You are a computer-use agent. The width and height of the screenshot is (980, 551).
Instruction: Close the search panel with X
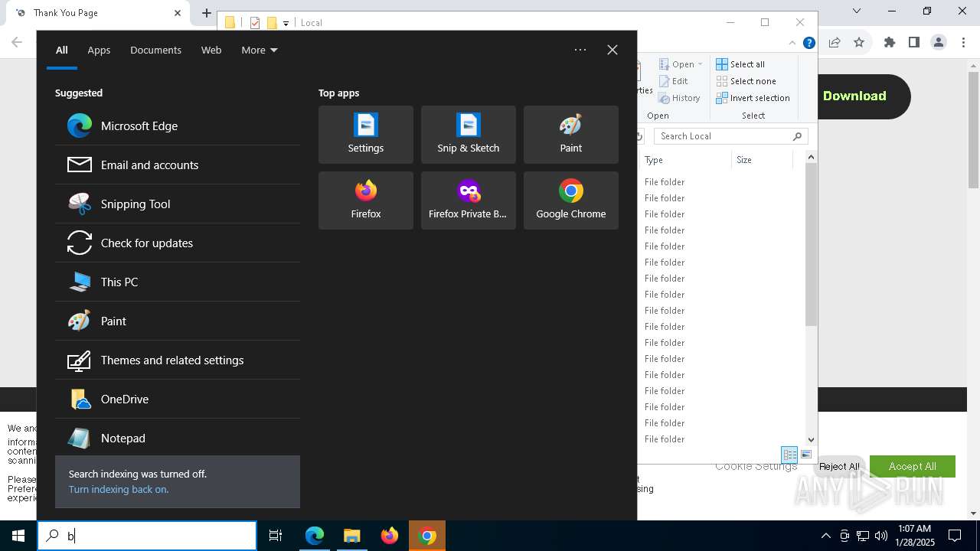[612, 50]
